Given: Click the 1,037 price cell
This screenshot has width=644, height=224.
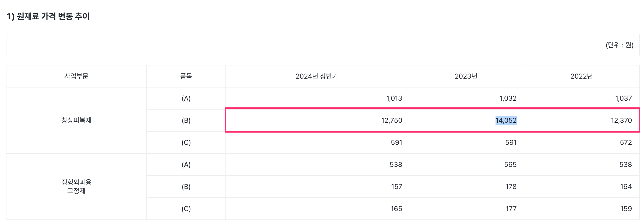Looking at the screenshot, I should pos(623,98).
